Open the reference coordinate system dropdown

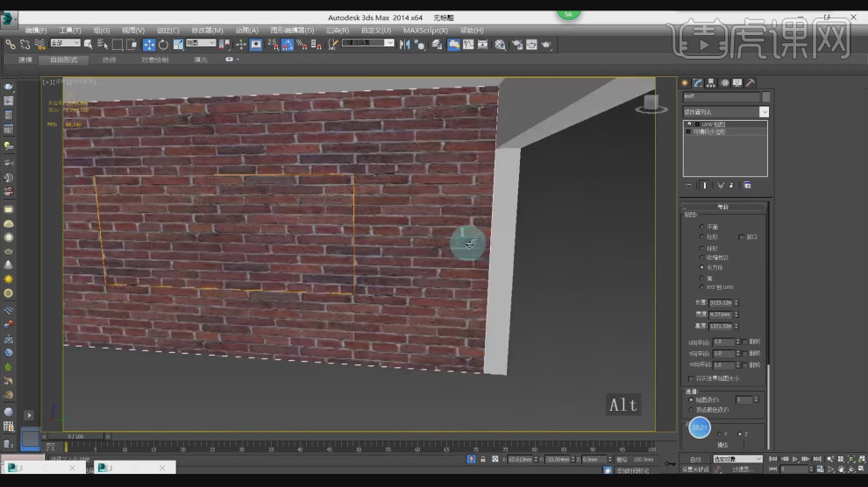coord(200,43)
